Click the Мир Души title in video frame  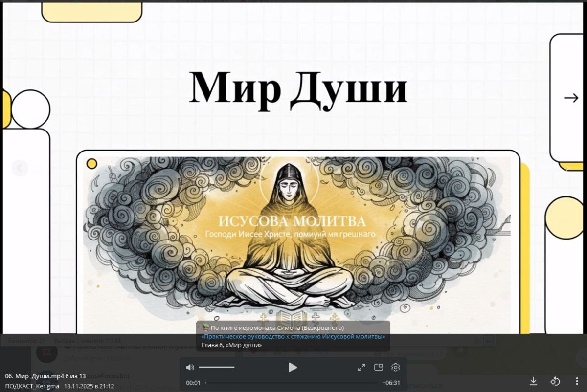click(x=298, y=88)
